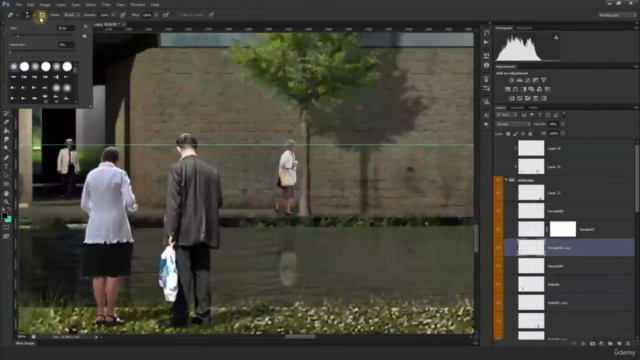Screen dimensions: 640x360
Task: Open the layer Fill slider arrow
Action: (563, 133)
